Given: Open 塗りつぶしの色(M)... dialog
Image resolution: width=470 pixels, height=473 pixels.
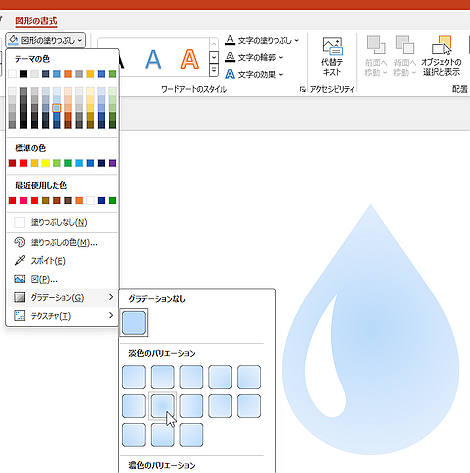Looking at the screenshot, I should pos(63,242).
